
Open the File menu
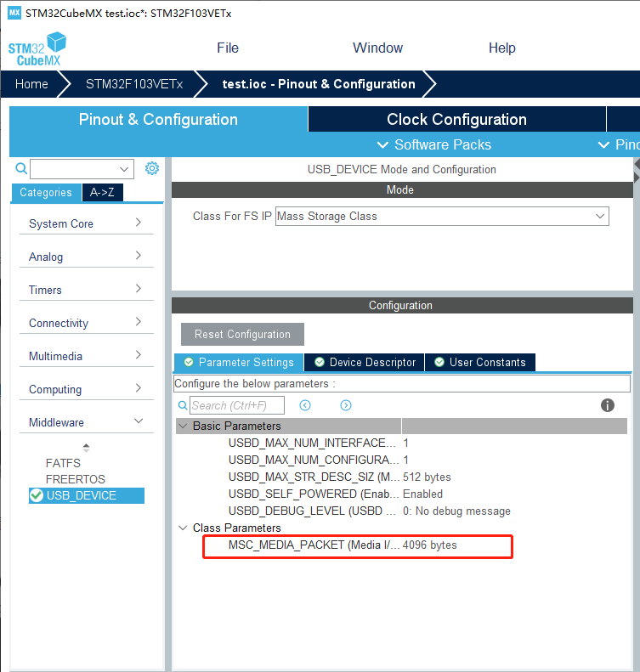[x=228, y=48]
